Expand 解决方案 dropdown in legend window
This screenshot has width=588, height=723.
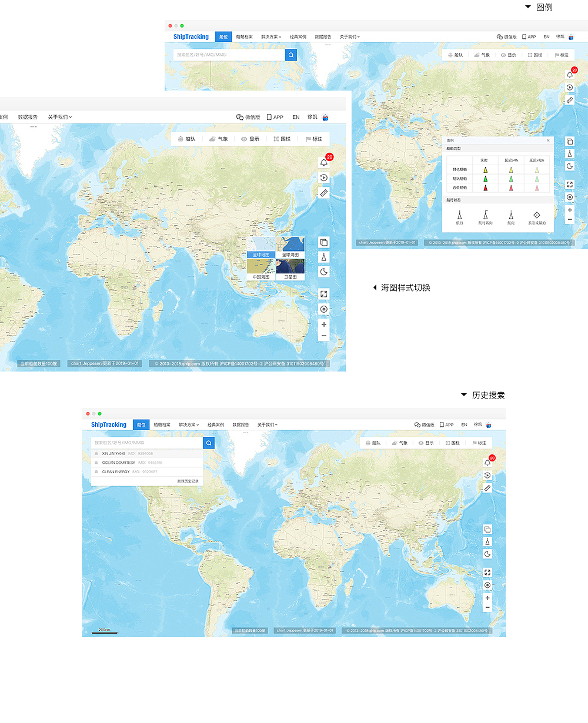coord(271,36)
